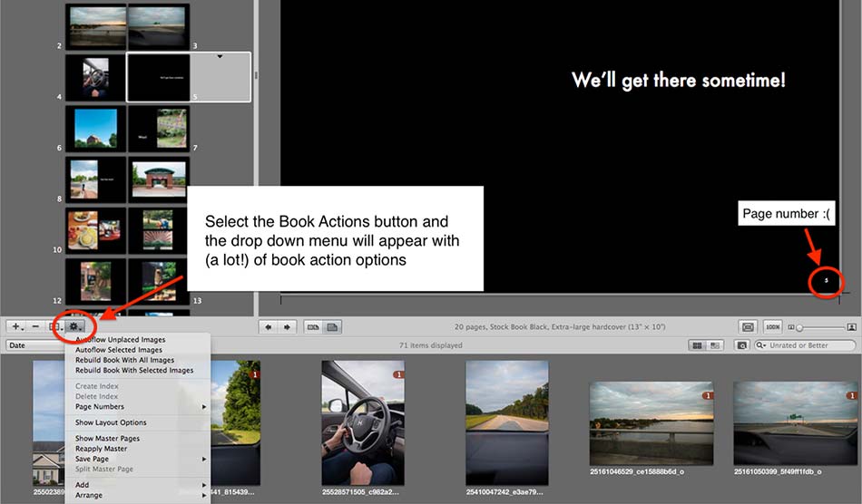The height and width of the screenshot is (504, 862).
Task: Select the steering wheel photo thumbnail
Action: 363,422
